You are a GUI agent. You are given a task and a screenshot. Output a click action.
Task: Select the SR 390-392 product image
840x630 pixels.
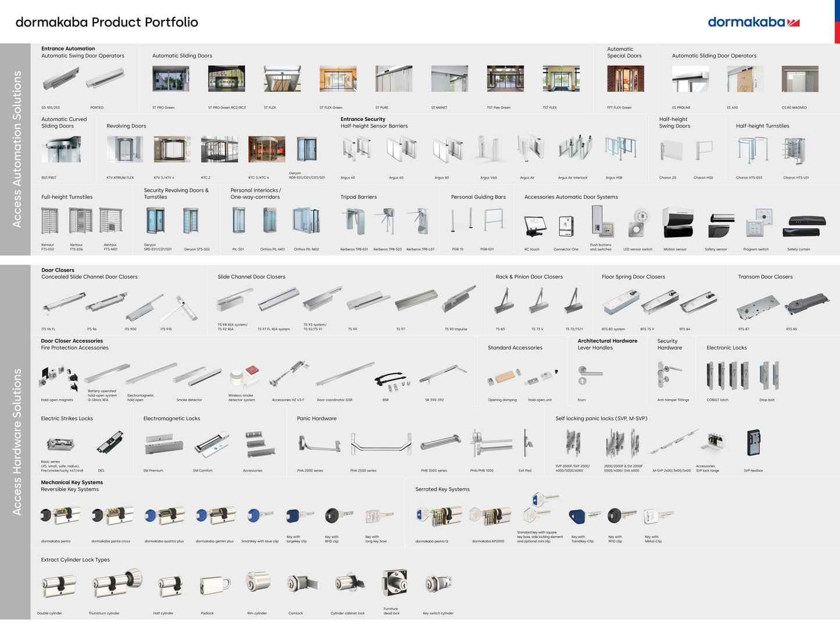tap(443, 375)
